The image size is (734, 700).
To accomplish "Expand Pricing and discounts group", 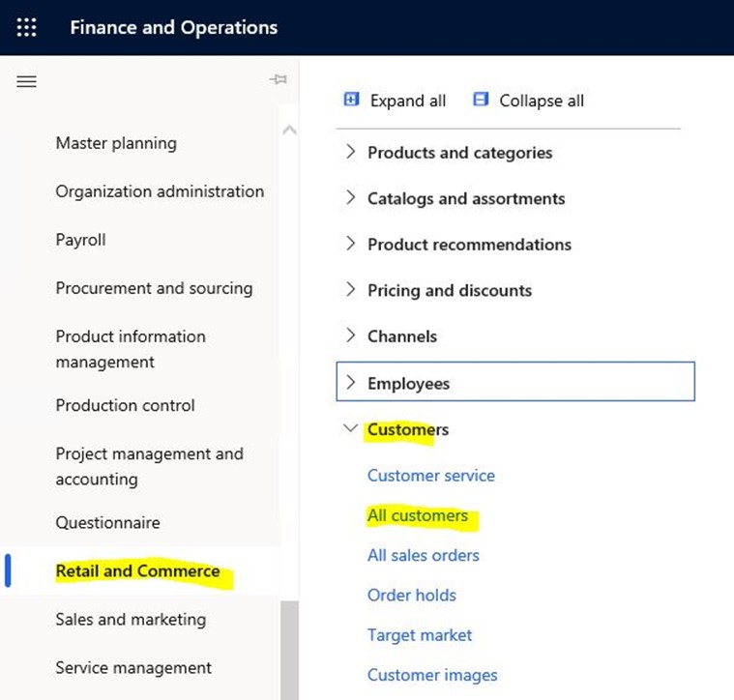I will (351, 290).
